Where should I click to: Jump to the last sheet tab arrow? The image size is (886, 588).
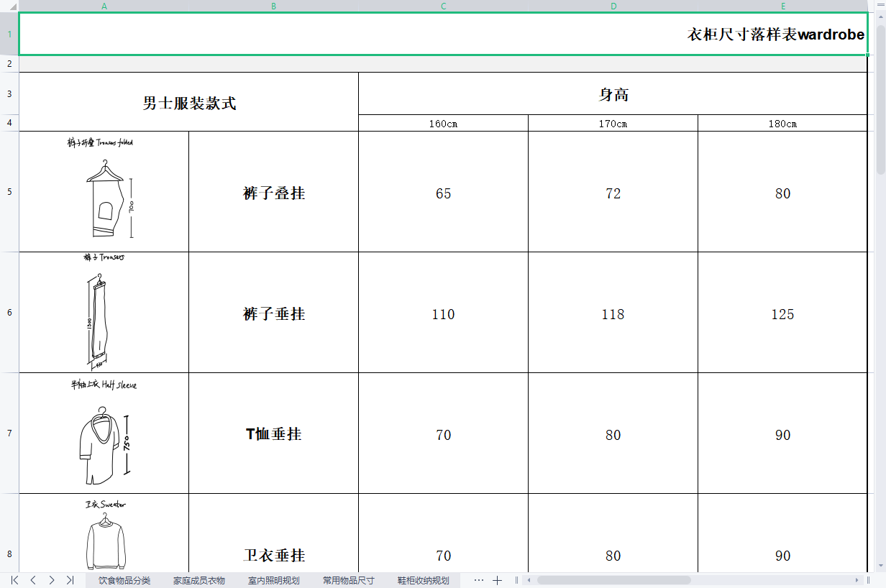click(x=70, y=580)
